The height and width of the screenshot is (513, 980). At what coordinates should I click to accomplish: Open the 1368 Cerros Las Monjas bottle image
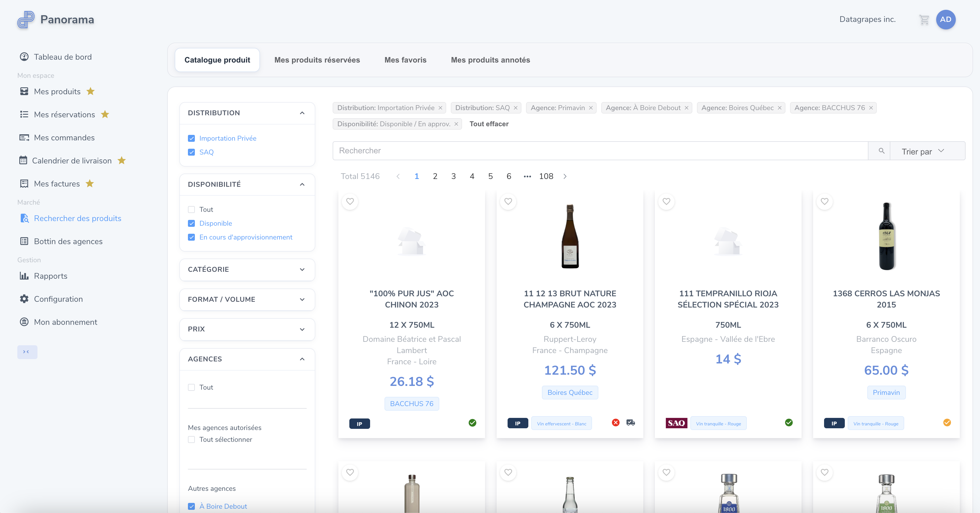886,236
